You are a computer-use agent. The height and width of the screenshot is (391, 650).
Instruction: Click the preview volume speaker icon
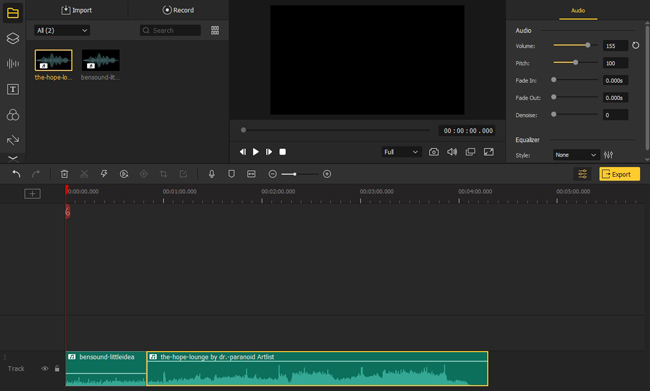tap(452, 152)
